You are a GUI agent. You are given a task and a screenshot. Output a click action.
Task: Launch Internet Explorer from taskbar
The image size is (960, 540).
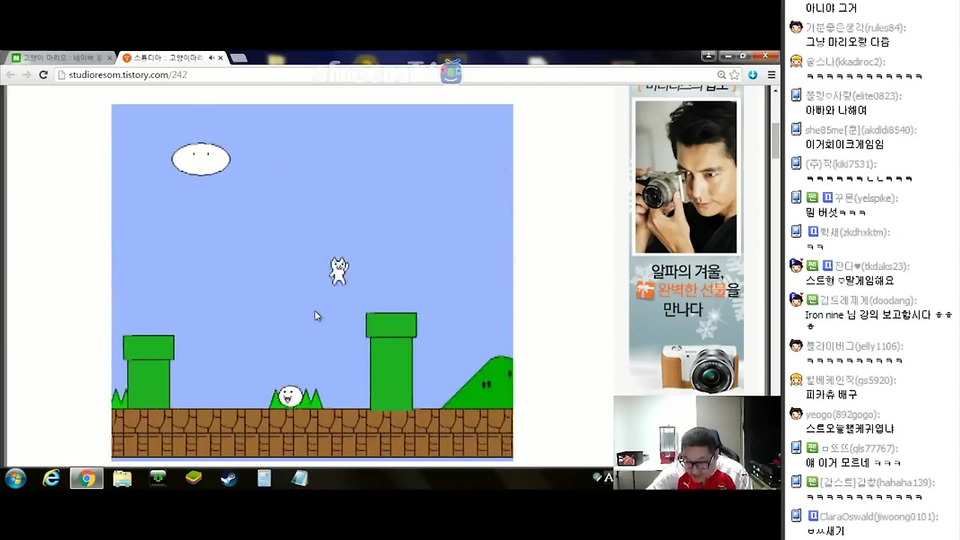click(51, 478)
